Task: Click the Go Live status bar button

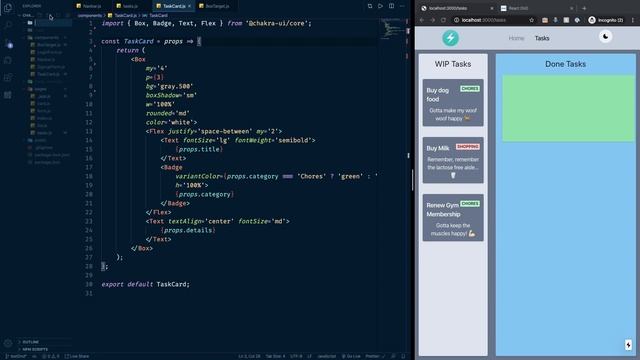Action: click(351, 356)
